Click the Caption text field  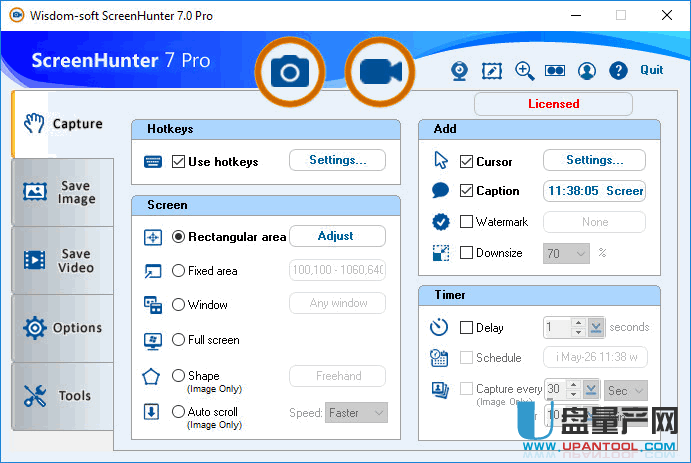coord(594,191)
